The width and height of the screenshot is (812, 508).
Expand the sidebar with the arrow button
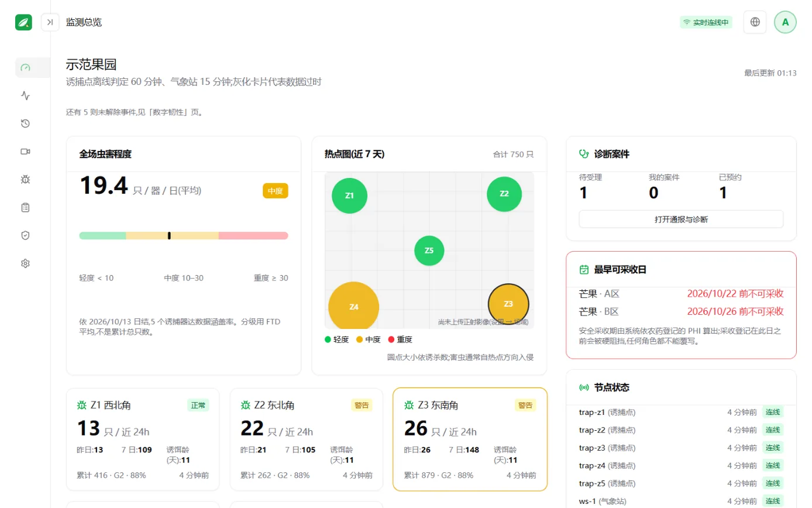pos(50,22)
